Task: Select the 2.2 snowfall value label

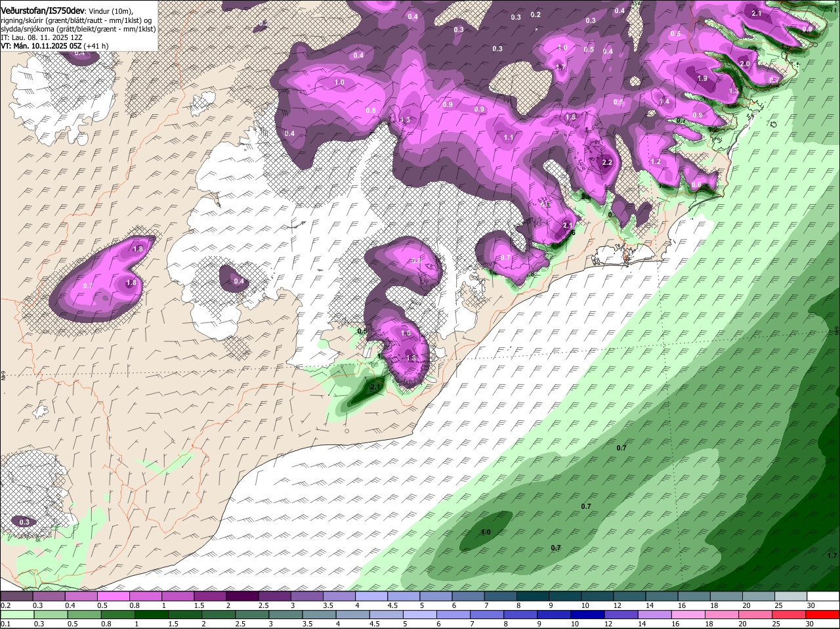Action: point(607,162)
